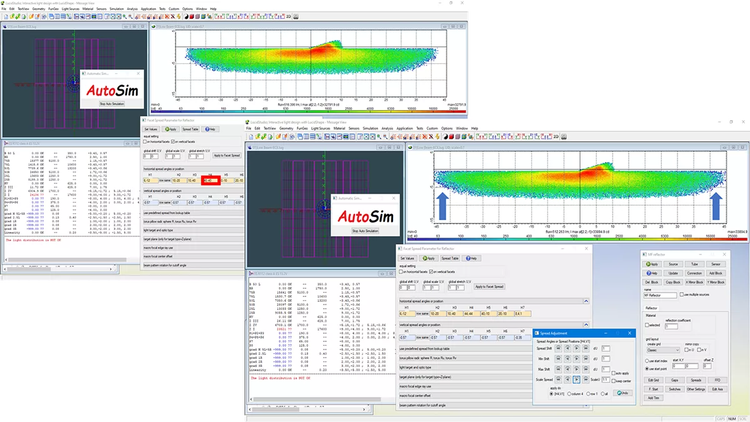Check 'use multiple sources' in MF reflector
Image resolution: width=750 pixels, height=422 pixels.
coord(682,295)
